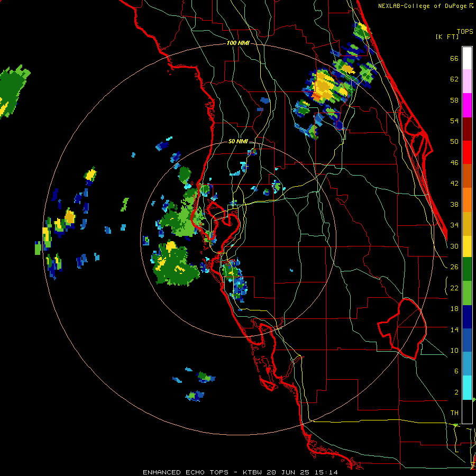Click the legend value "62"
The width and height of the screenshot is (476, 476).
pyautogui.click(x=454, y=79)
